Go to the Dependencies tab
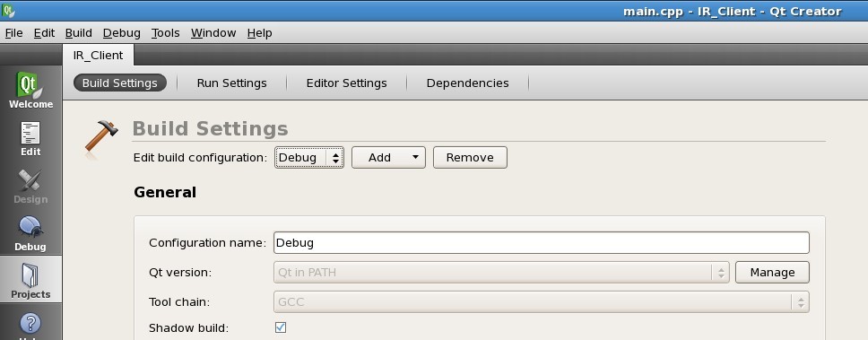Viewport: 868px width, 340px height. tap(468, 83)
